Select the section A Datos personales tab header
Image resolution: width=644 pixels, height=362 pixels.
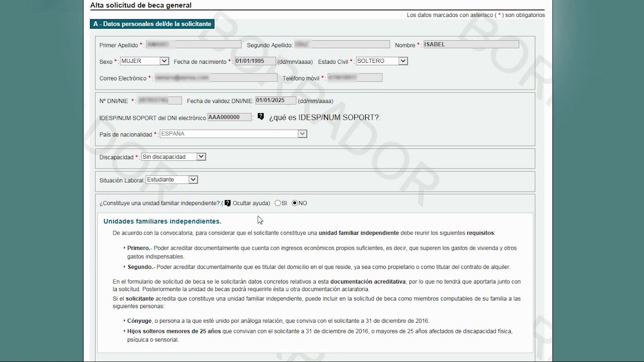[153, 24]
